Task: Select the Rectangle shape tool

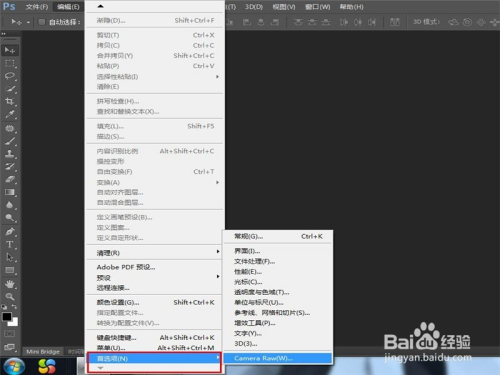Action: [x=10, y=270]
